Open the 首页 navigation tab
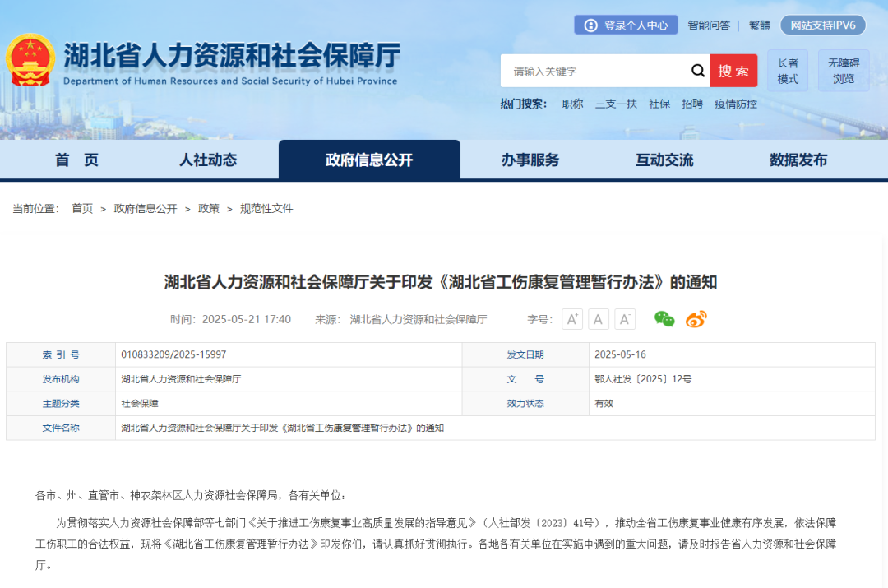 pyautogui.click(x=76, y=160)
